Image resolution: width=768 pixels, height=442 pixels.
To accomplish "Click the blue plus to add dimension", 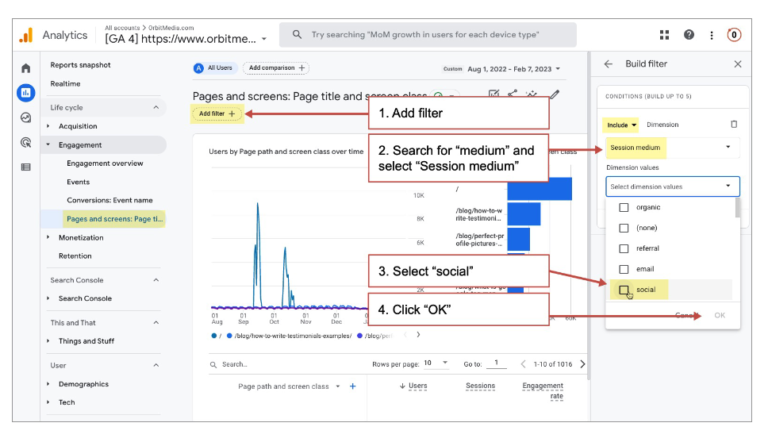I will coord(353,386).
